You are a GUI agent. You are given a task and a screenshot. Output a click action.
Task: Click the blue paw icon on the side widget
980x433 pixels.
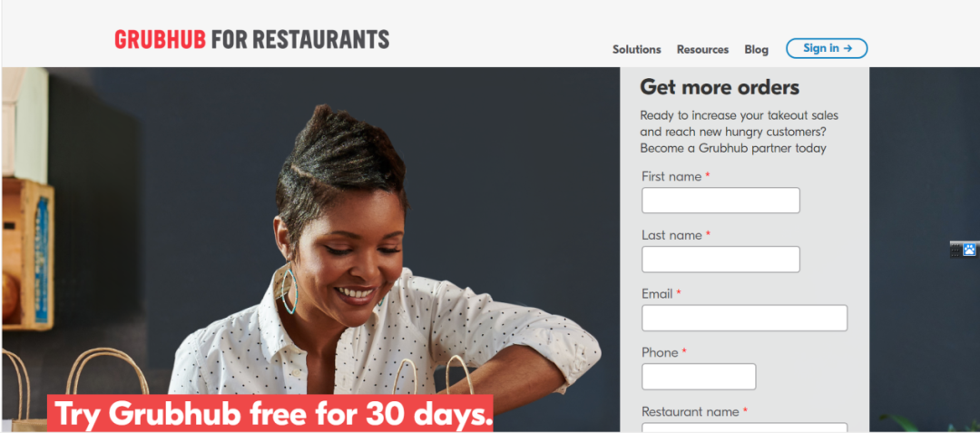pos(969,250)
